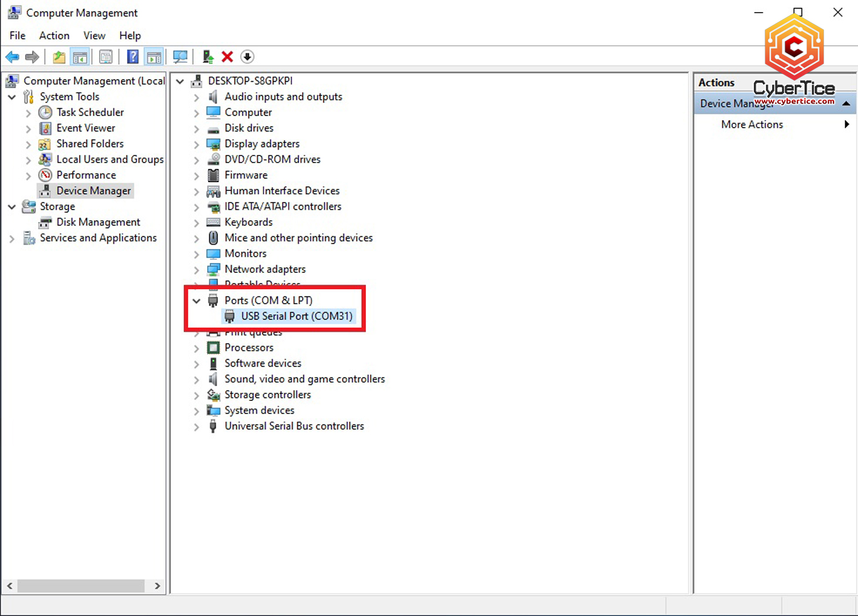The width and height of the screenshot is (858, 616).
Task: Click Update device driver toolbar icon
Action: (x=208, y=57)
